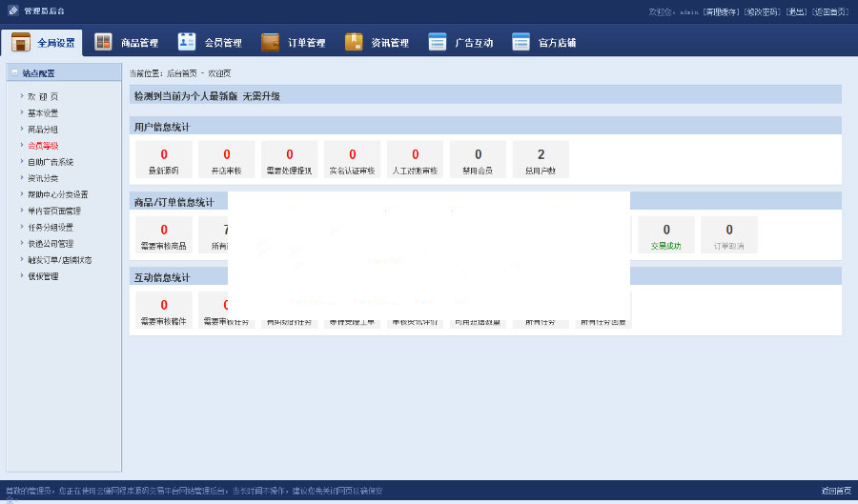This screenshot has width=858, height=504.
Task: Click the 官方店铺 list icon
Action: (x=521, y=42)
